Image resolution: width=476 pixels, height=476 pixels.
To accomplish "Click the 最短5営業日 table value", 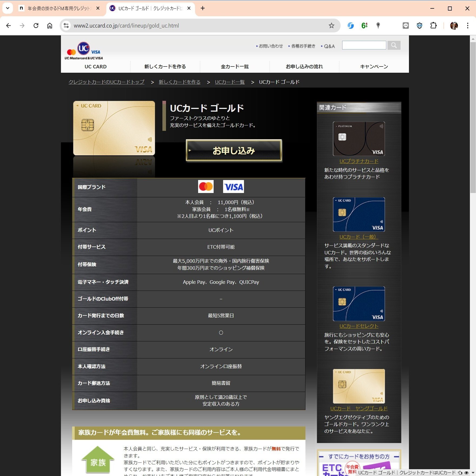I will point(221,316).
